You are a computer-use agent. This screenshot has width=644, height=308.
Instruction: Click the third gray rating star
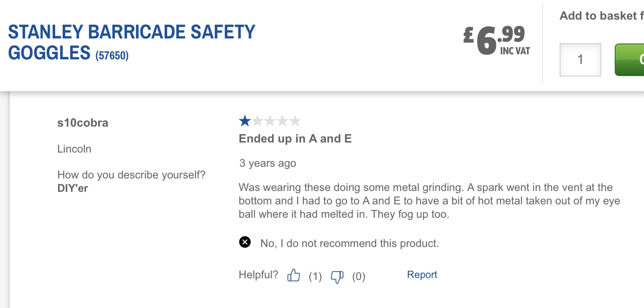270,121
